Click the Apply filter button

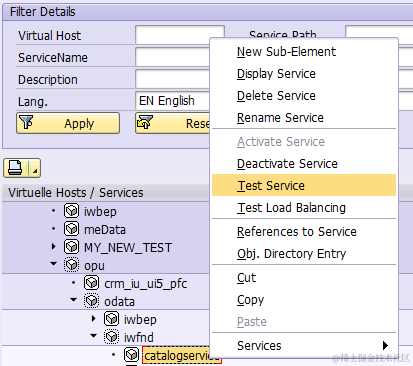click(x=68, y=123)
